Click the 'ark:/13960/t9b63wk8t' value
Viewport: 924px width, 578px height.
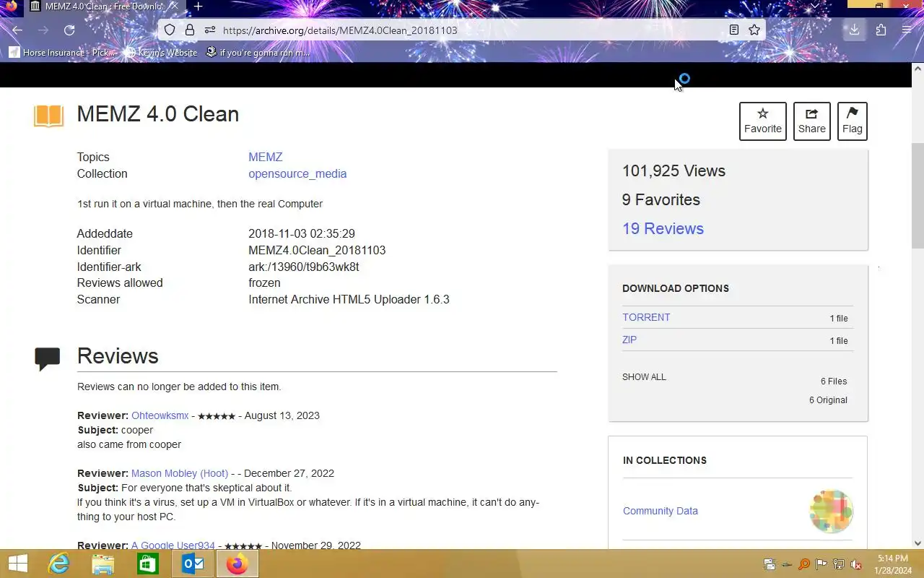pyautogui.click(x=304, y=267)
